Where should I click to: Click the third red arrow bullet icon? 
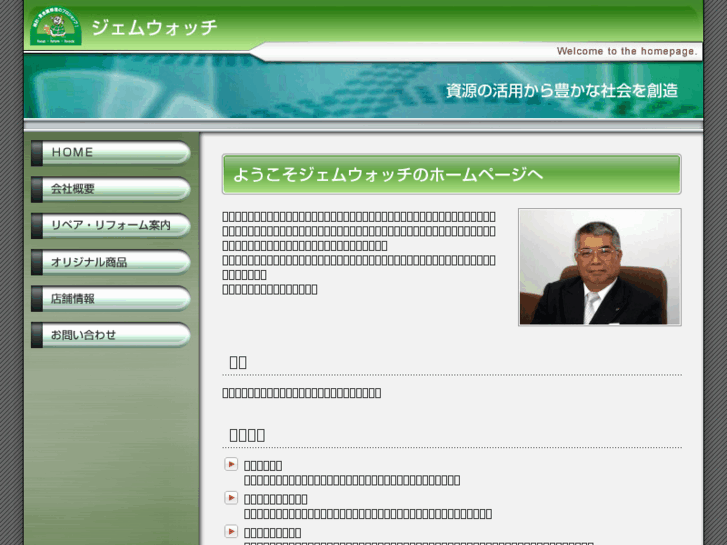[x=231, y=531]
